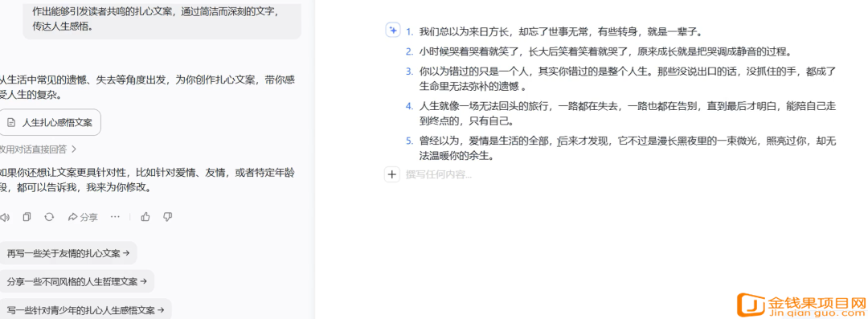The width and height of the screenshot is (868, 319).
Task: Give the reply a thumbs down
Action: coord(168,217)
